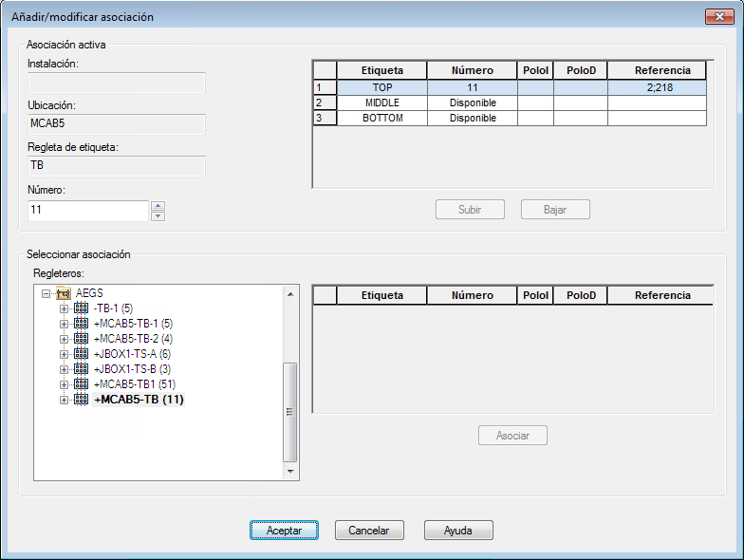Click the Cancelar button

click(x=369, y=530)
